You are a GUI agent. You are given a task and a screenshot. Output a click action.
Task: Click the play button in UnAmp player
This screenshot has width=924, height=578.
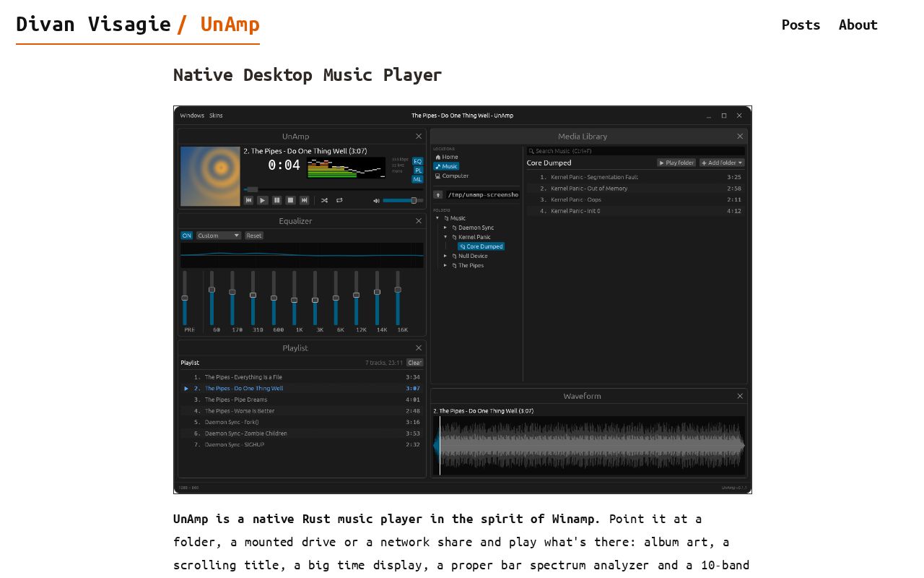(263, 200)
